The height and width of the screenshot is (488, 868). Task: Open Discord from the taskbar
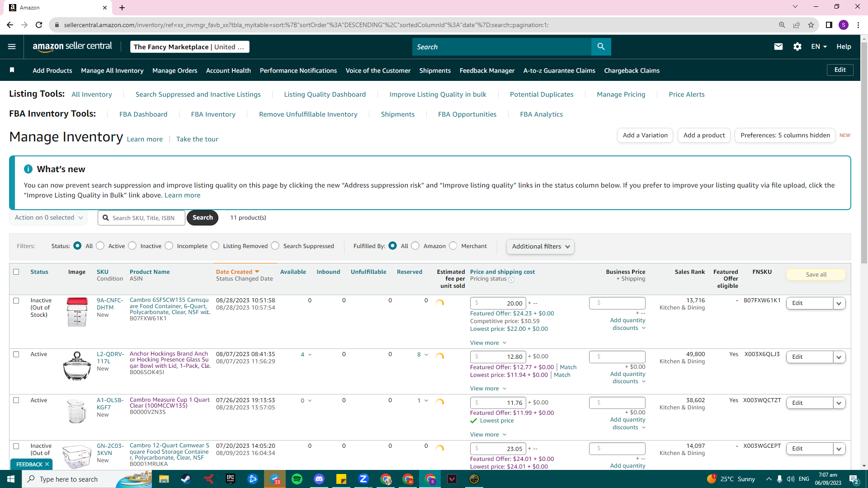319,479
